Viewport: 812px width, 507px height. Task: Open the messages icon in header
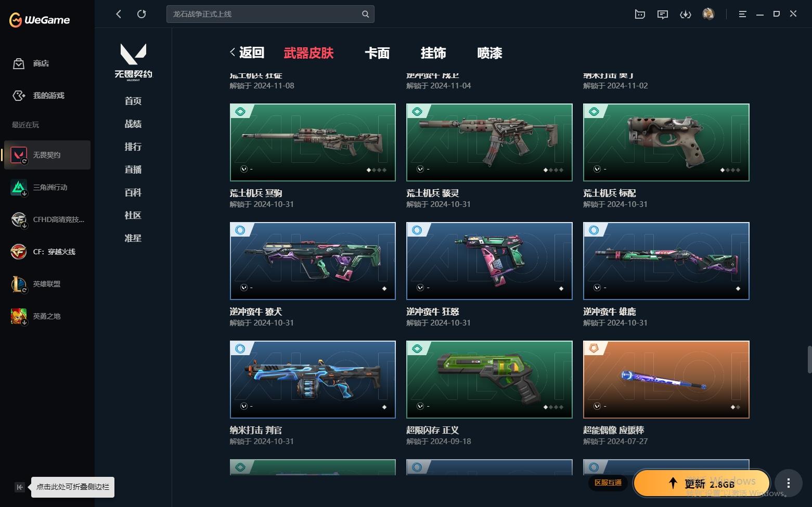point(662,15)
